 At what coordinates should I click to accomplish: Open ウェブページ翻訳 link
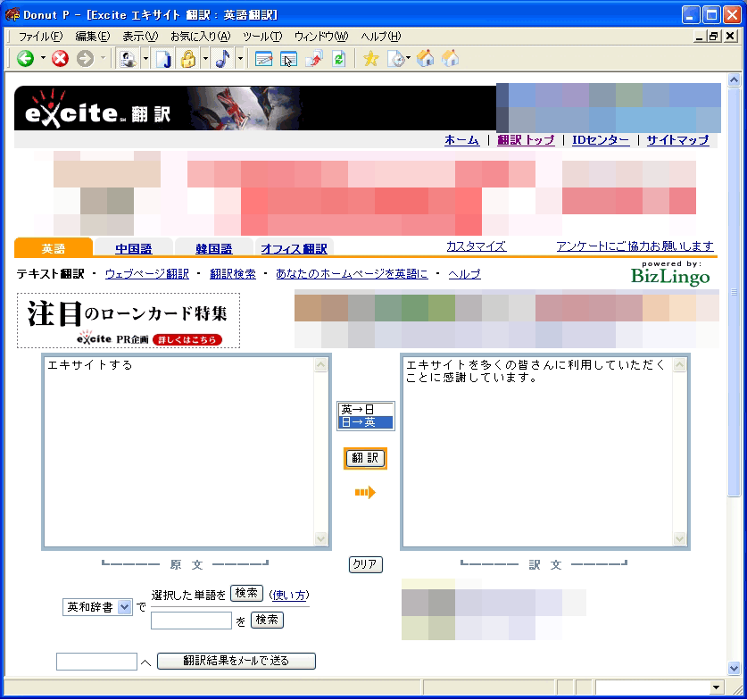tap(146, 274)
